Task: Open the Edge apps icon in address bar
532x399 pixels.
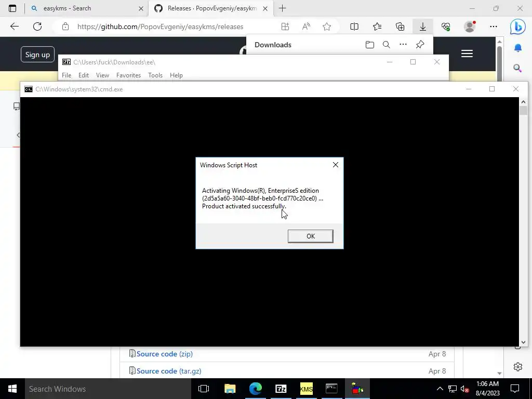Action: (285, 26)
